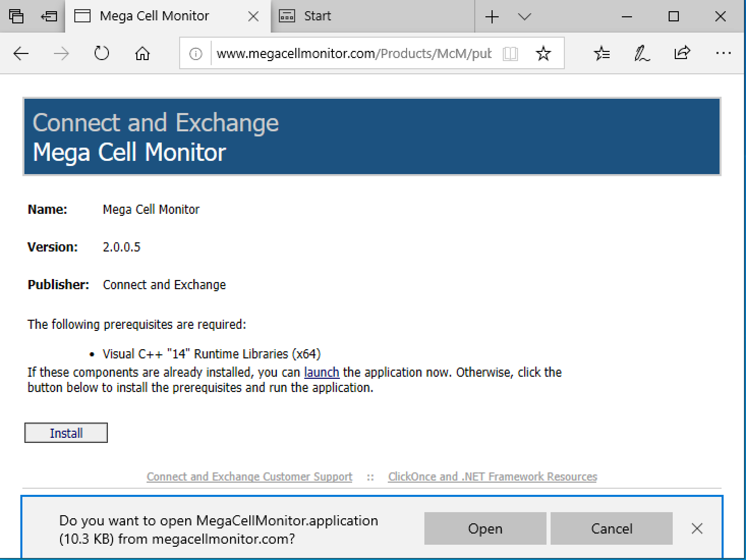Add this page to favorites star

coord(543,53)
